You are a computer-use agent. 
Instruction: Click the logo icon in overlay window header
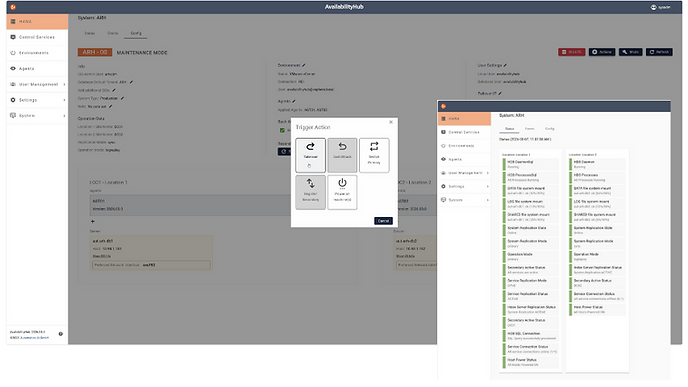click(444, 106)
